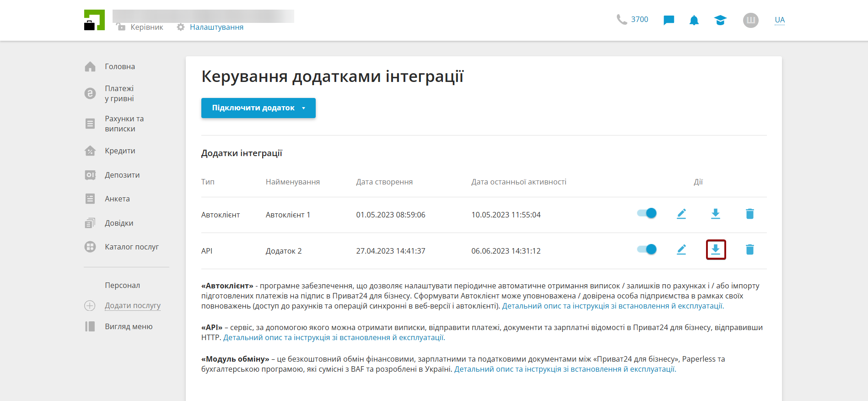Click the Депозити sidebar icon
The image size is (868, 401).
(90, 175)
